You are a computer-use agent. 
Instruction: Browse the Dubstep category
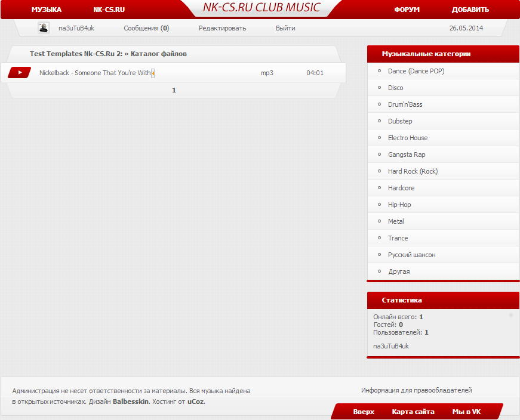point(400,121)
